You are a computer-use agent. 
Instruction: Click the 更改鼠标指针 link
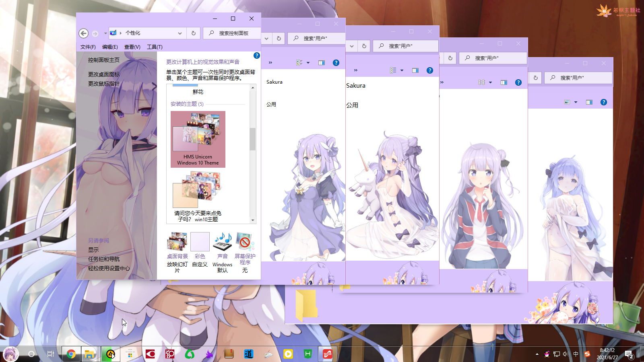[x=104, y=84]
